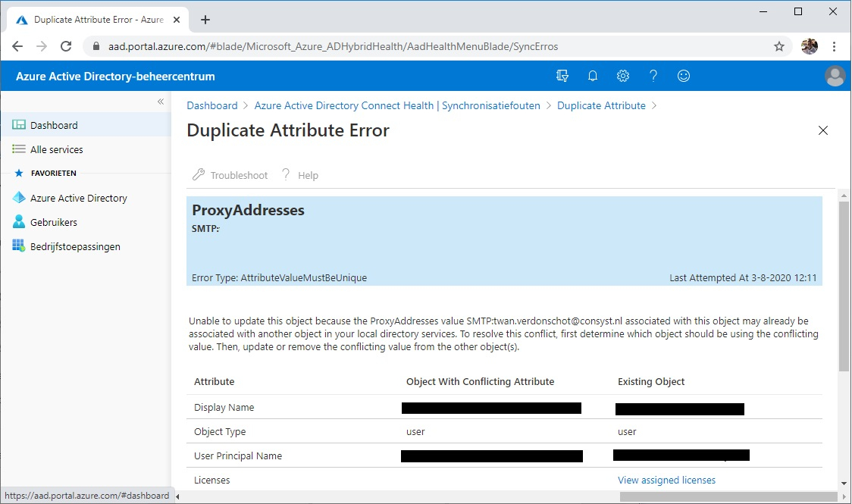The width and height of the screenshot is (852, 504).
Task: Click the Troubleshoot action
Action: 230,175
